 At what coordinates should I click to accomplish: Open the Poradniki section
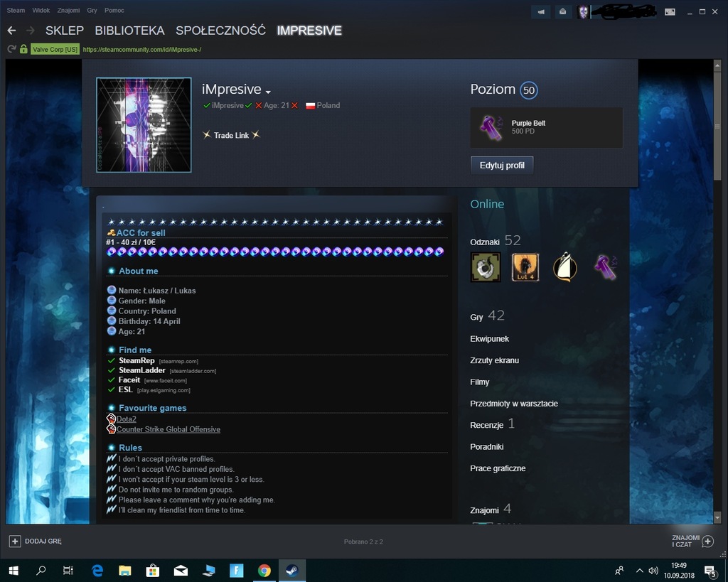pyautogui.click(x=486, y=446)
